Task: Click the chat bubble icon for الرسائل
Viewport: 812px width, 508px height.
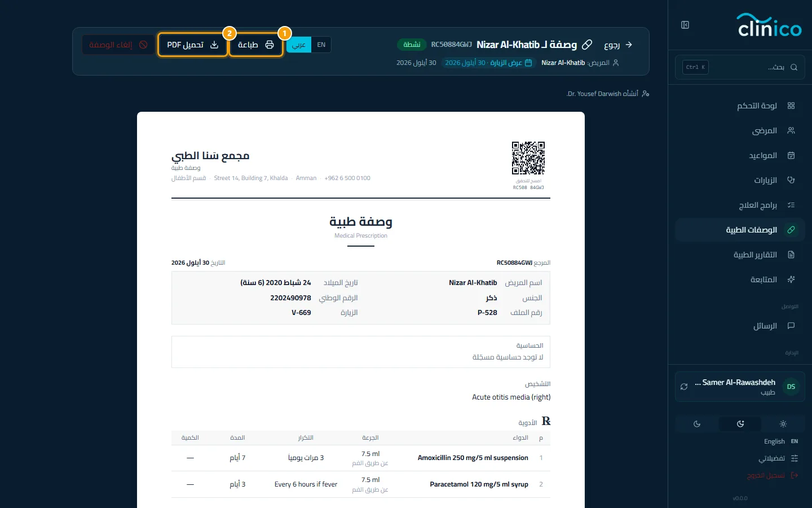Action: tap(791, 326)
